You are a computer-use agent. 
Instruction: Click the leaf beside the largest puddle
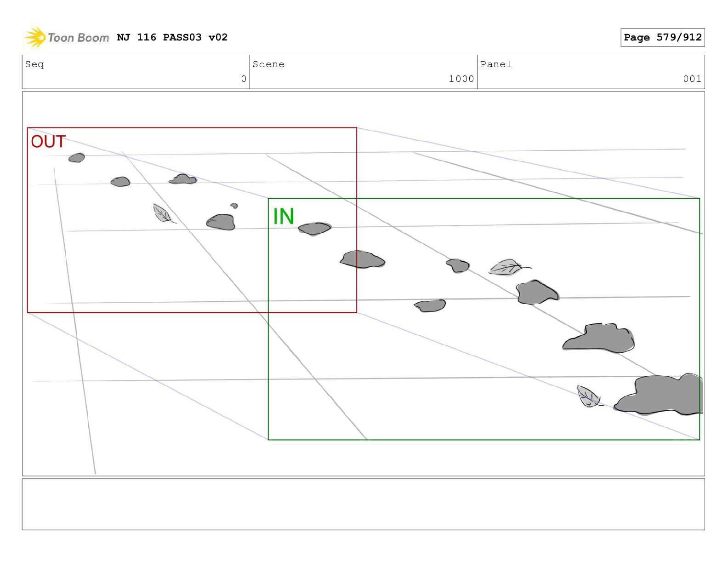(588, 396)
